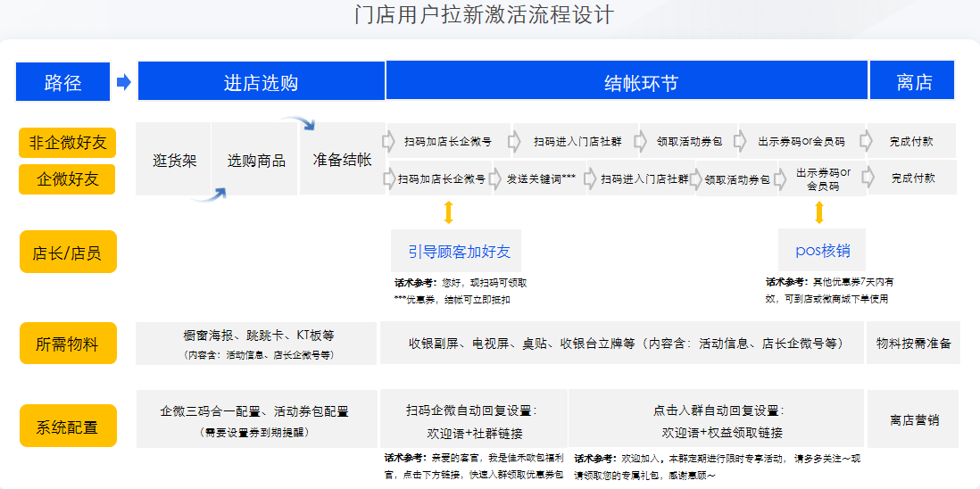Image resolution: width=980 pixels, height=489 pixels.
Task: Click 扫码企微自动回复设置 heading
Action: pyautogui.click(x=472, y=411)
